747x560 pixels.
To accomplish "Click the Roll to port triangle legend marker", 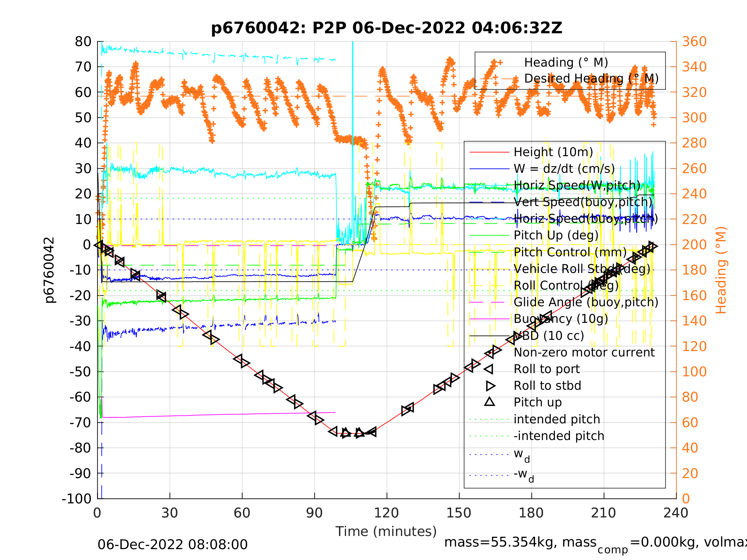I will (x=489, y=369).
